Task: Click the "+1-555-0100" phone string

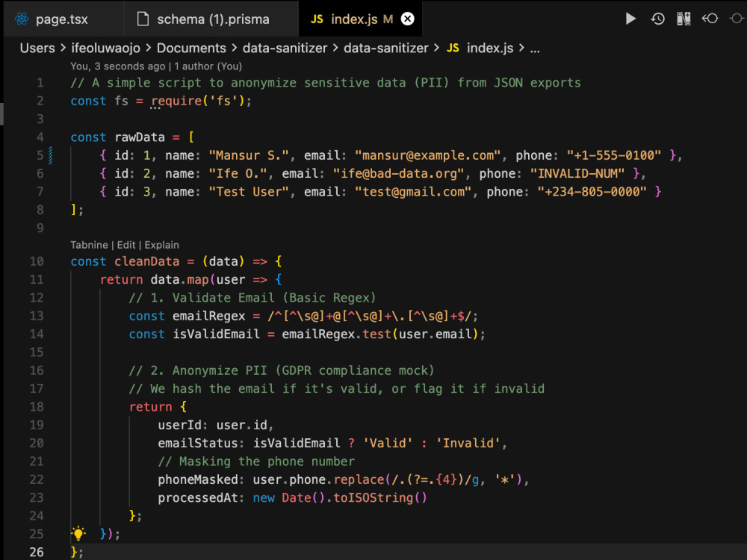Action: [x=613, y=155]
